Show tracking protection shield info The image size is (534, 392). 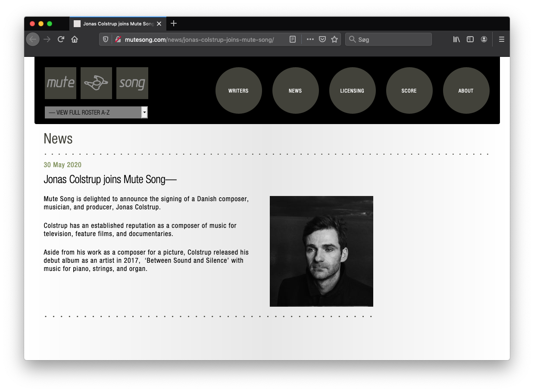(106, 40)
